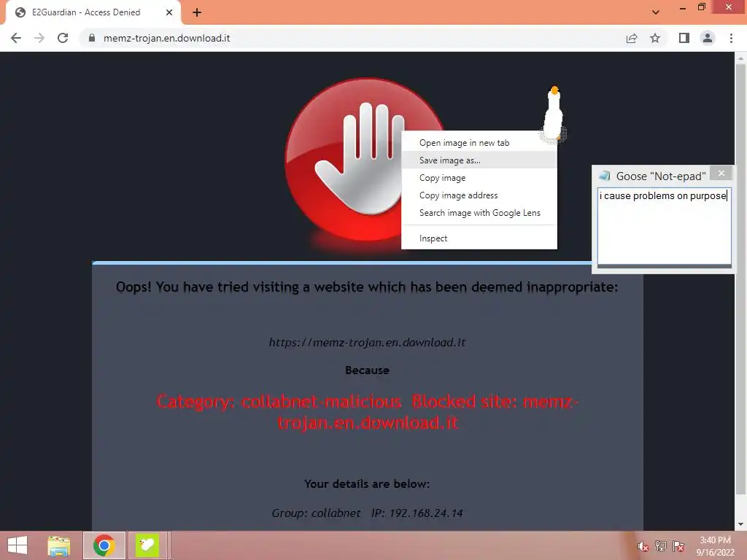The image size is (747, 560).
Task: Click the forward navigation arrow
Action: tap(39, 38)
